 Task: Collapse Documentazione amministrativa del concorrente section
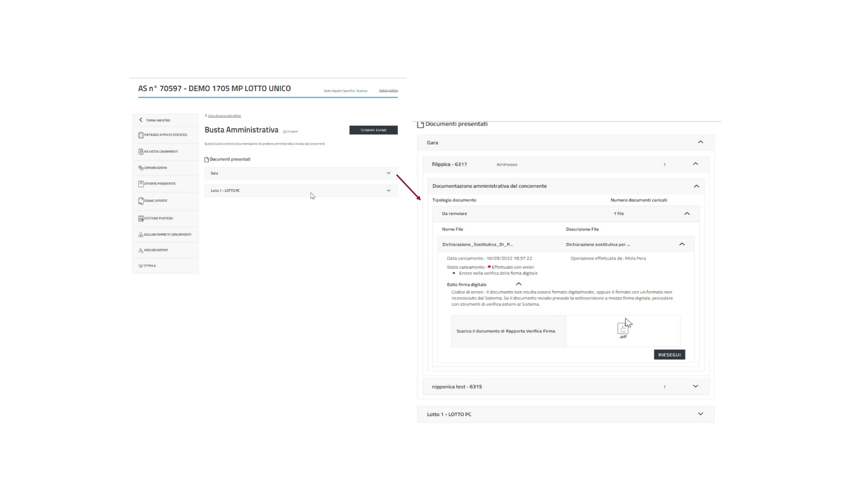[696, 186]
